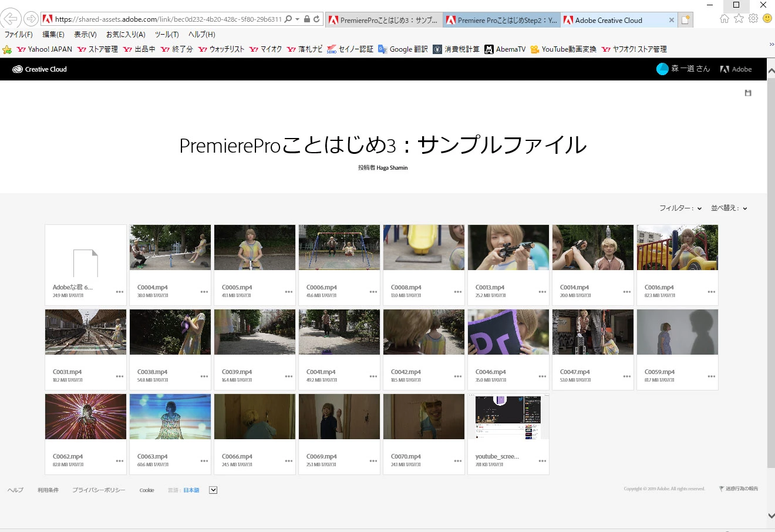Open the Yahoo! JAPAN bookmark

pos(45,49)
